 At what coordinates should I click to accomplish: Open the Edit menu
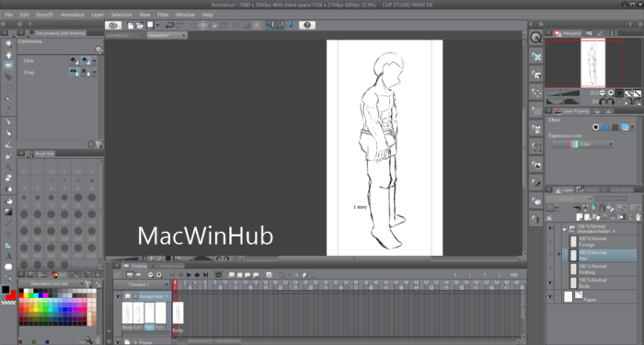tap(24, 15)
